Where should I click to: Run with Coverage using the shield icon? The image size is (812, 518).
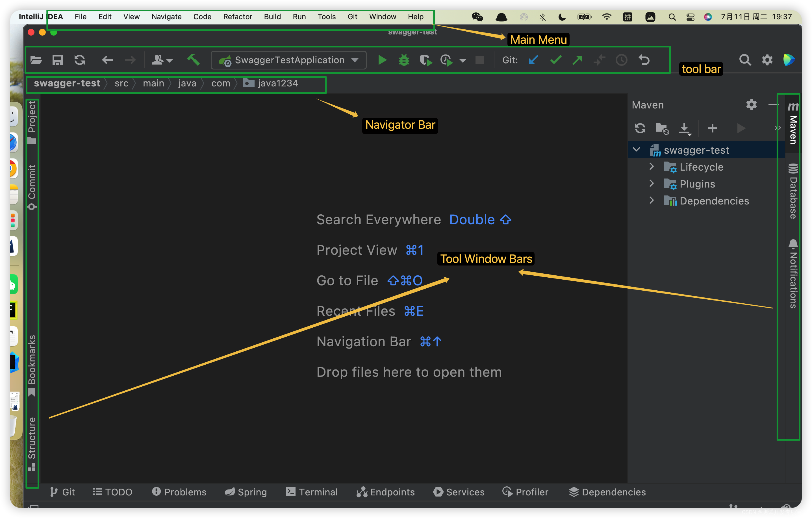[426, 60]
